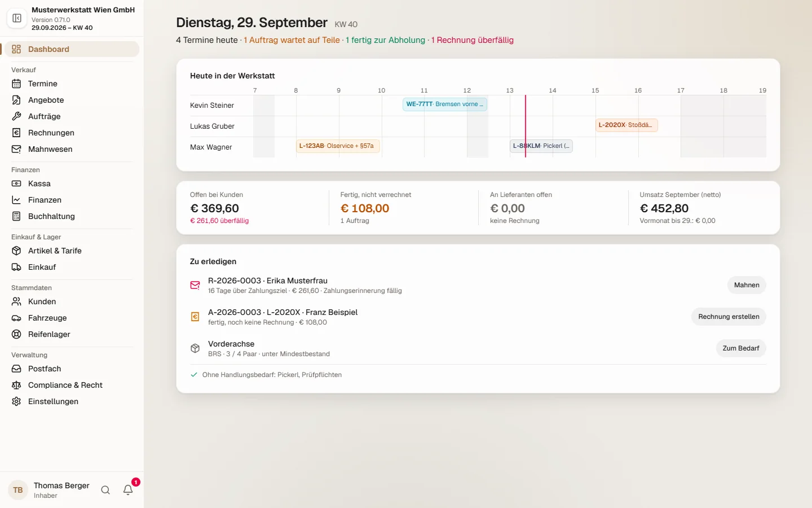Image resolution: width=812 pixels, height=508 pixels.
Task: Click the Aufträge wrench icon
Action: pos(16,116)
